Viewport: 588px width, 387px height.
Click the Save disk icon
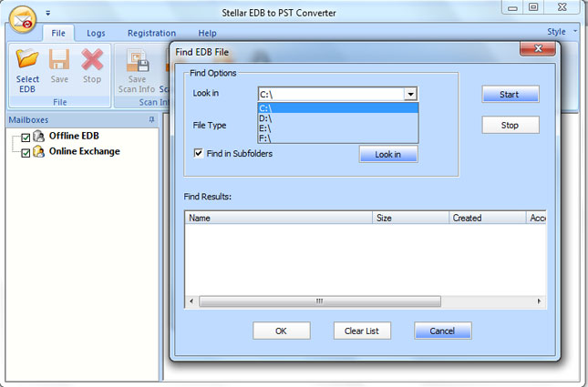pos(59,61)
